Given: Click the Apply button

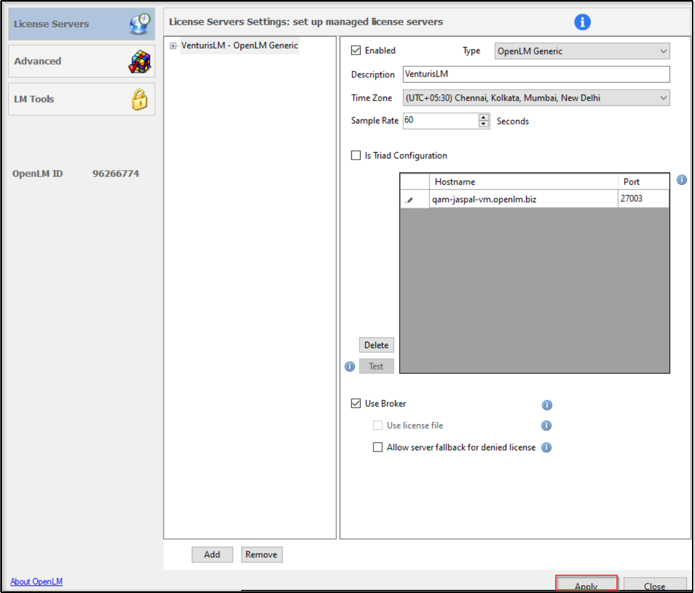Looking at the screenshot, I should [586, 585].
